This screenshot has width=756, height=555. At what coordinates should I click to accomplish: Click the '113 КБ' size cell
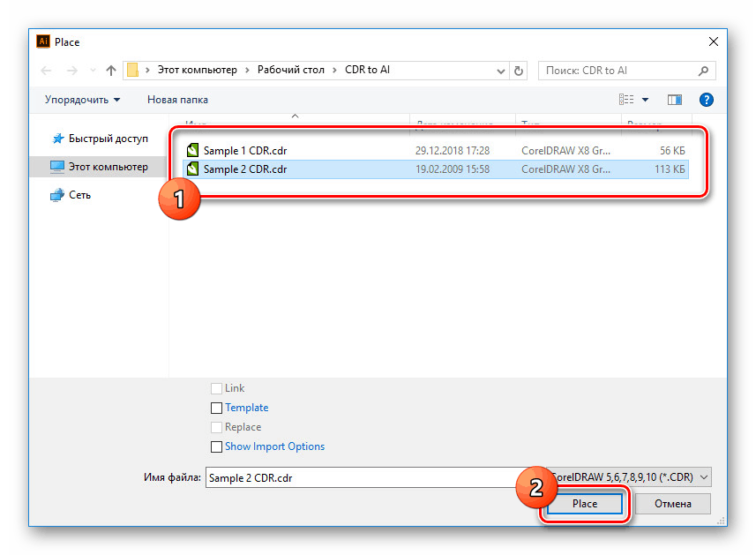[670, 169]
